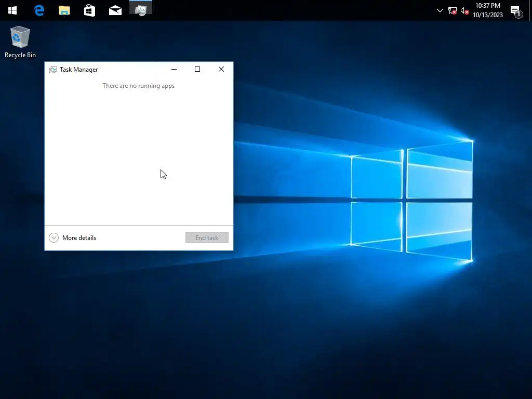Expand More details in Task Manager
This screenshot has height=399, width=532.
(73, 238)
